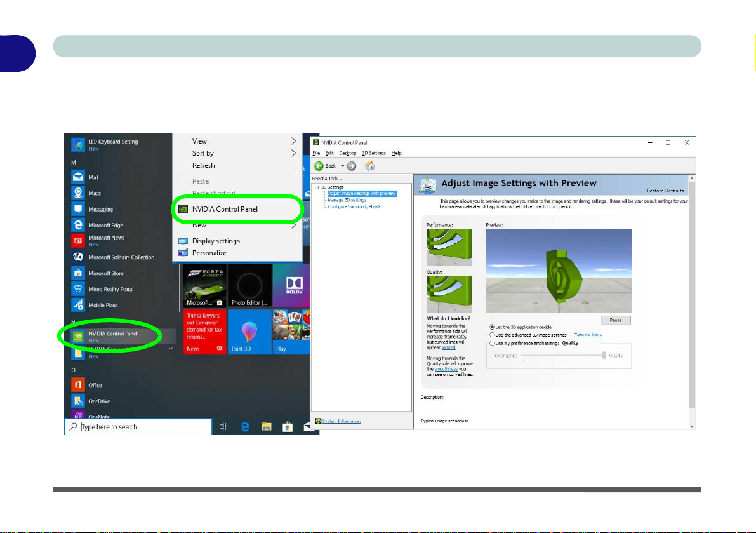The width and height of the screenshot is (756, 533).
Task: Select 'Use the advanced 3D image settings'
Action: click(493, 335)
